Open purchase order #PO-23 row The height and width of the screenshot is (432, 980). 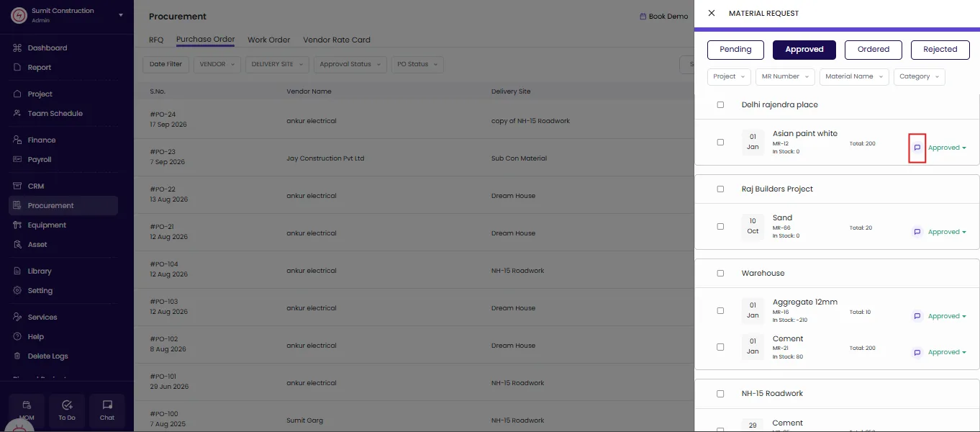(x=414, y=158)
